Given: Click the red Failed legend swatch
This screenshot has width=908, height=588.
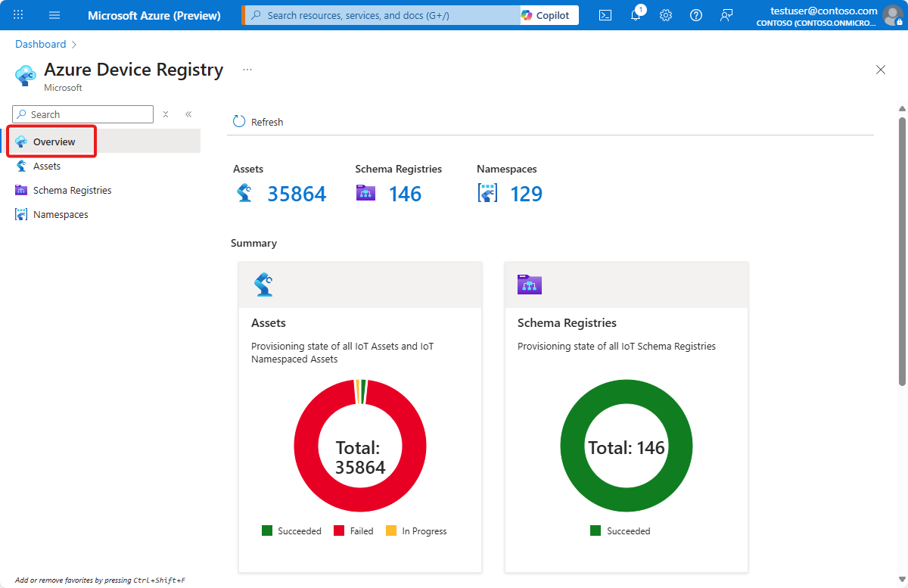Looking at the screenshot, I should tap(339, 531).
